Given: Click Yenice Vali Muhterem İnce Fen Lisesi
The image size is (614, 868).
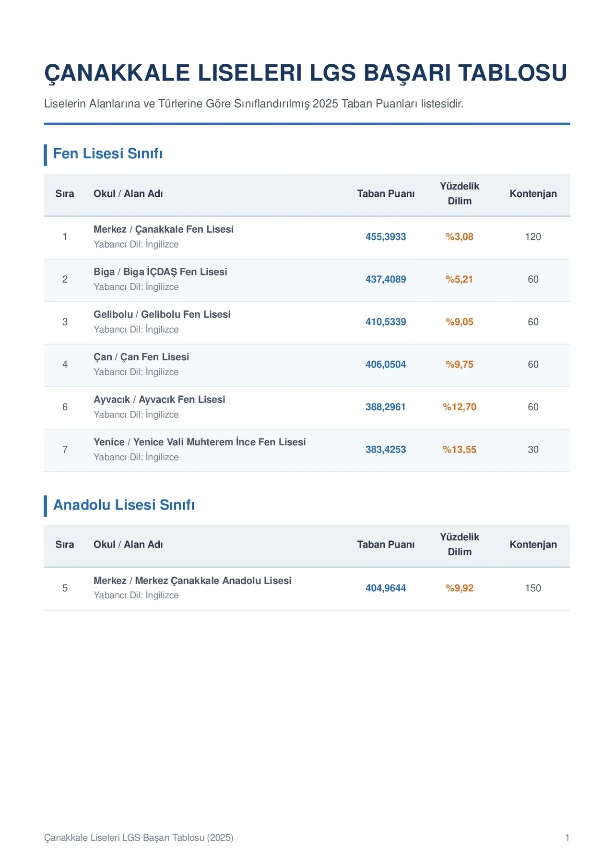Looking at the screenshot, I should coord(219,442).
